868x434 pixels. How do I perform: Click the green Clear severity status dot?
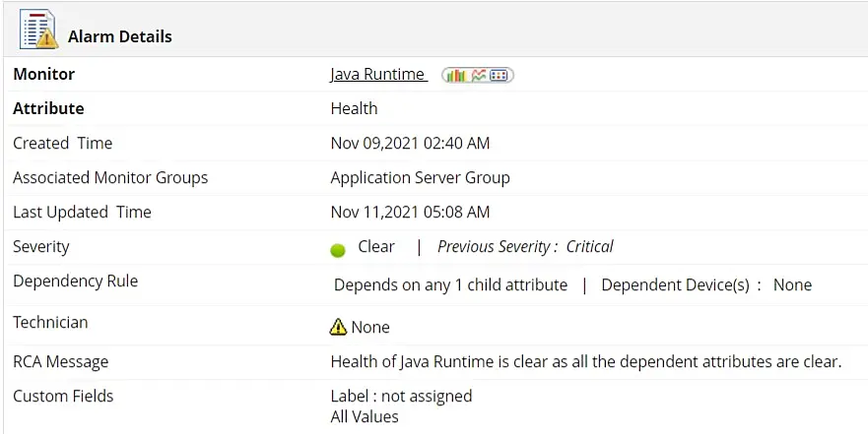tap(338, 250)
